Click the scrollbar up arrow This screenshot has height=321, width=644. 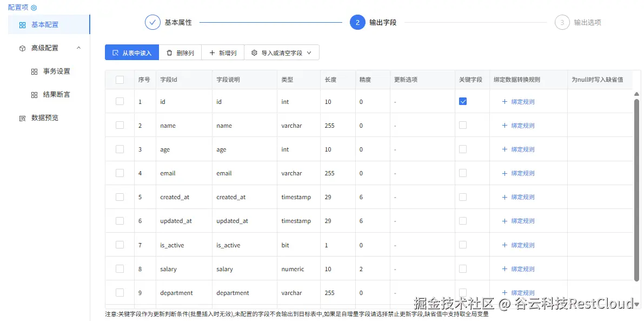(636, 94)
